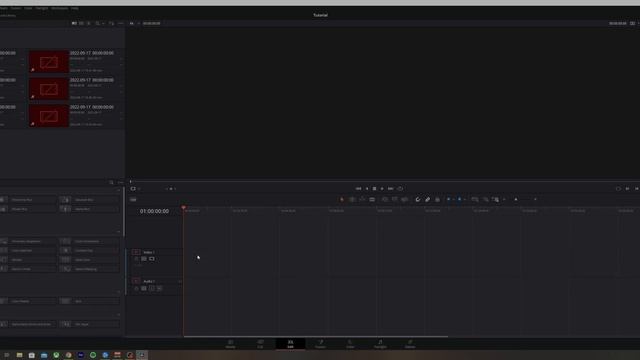Viewport: 640px width, 360px height.
Task: Add a marker with the blue marker icon
Action: click(x=459, y=200)
